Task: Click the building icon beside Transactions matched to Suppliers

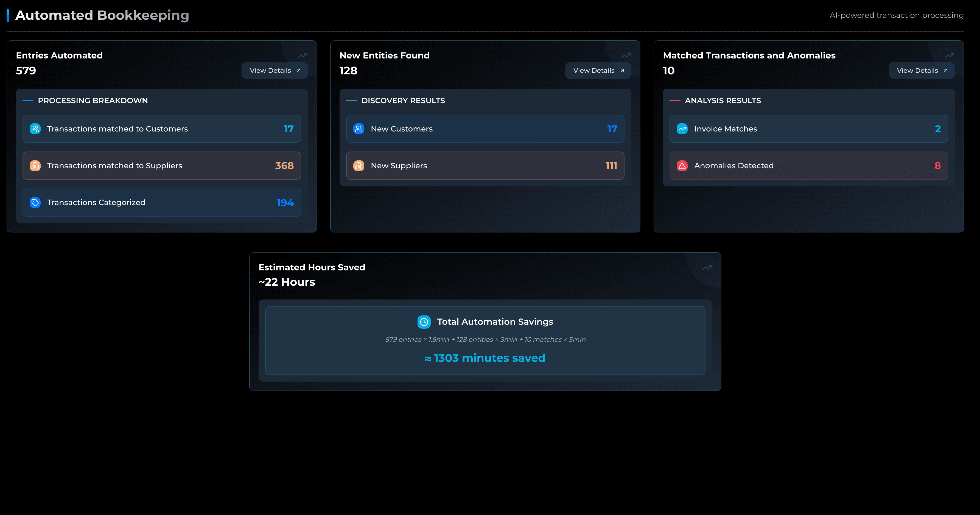Action: 35,166
